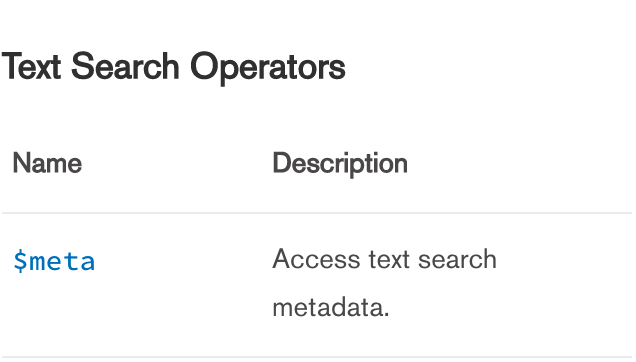Click the blank area right of Description header
Viewport: 636px width, 362px height.
click(520, 164)
